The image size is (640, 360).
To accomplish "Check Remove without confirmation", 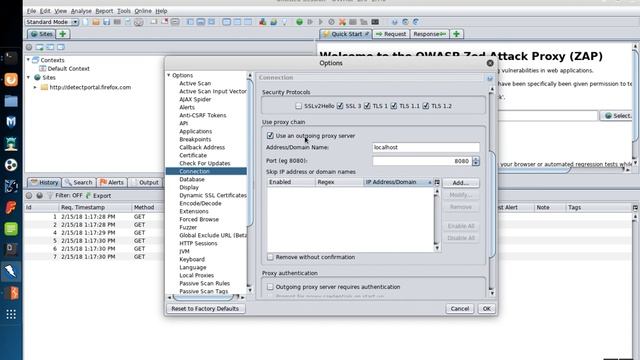I will pyautogui.click(x=270, y=257).
